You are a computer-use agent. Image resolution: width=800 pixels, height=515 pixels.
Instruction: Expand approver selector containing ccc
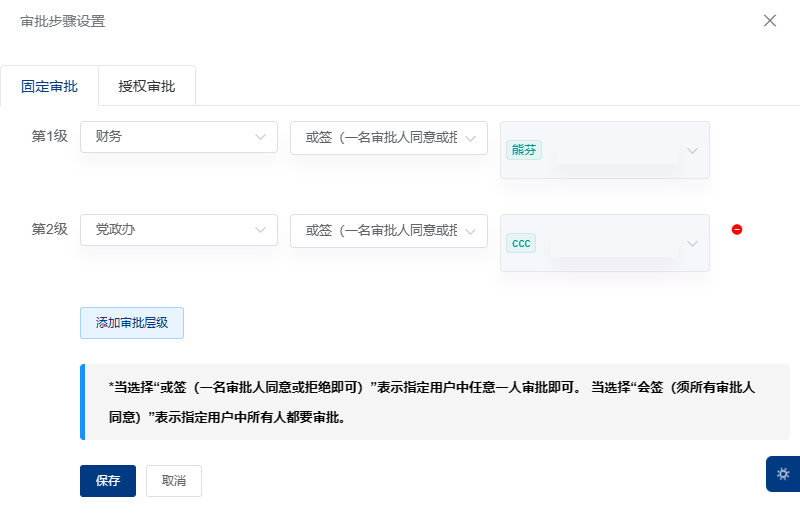tap(605, 243)
